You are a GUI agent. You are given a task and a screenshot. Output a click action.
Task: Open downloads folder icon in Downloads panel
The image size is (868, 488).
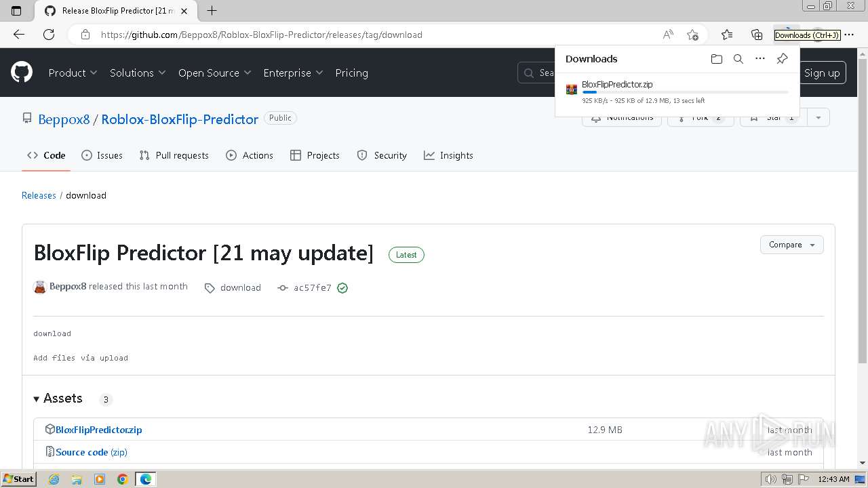[717, 59]
